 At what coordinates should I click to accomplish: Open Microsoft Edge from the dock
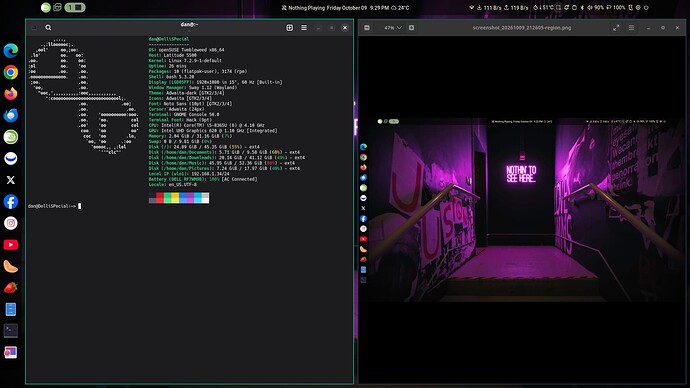tap(11, 51)
